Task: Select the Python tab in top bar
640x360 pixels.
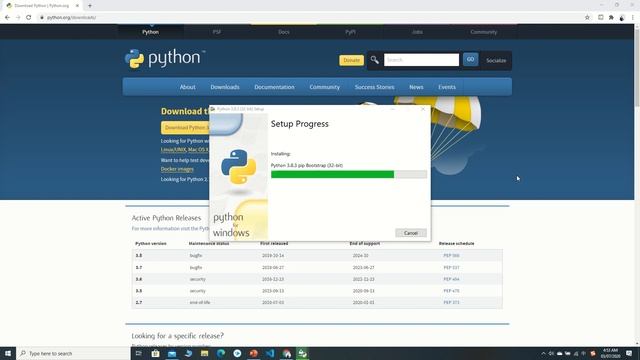Action: (x=151, y=32)
